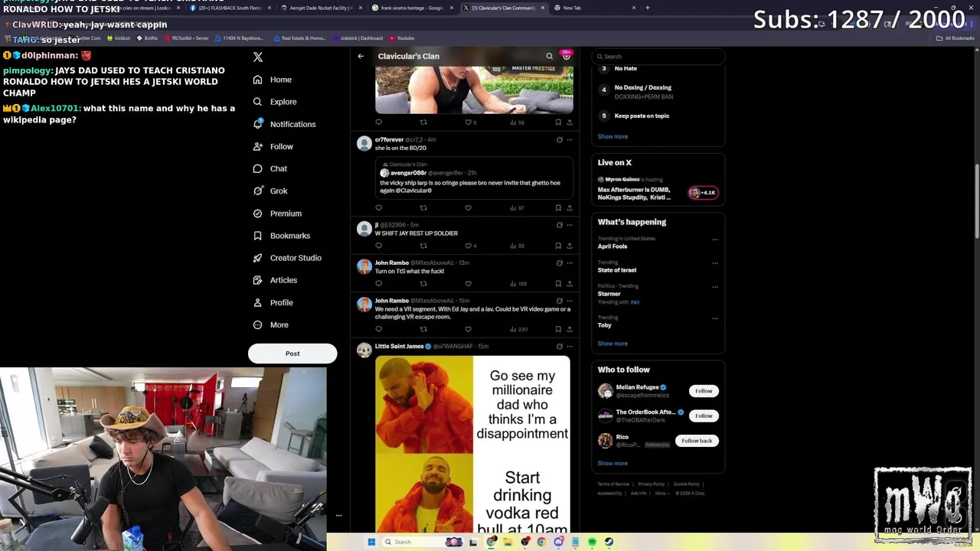Follow Melian Refugee
Screen dimensions: 980x551
pyautogui.click(x=704, y=391)
